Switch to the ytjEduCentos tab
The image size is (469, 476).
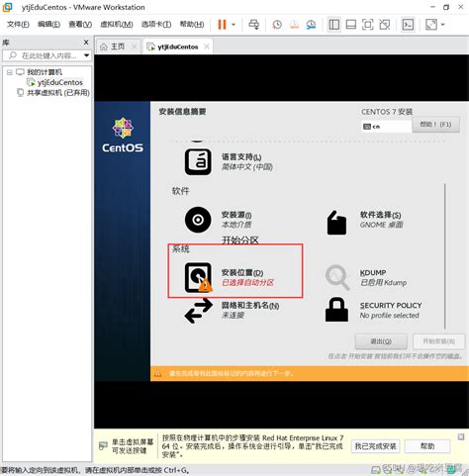pyautogui.click(x=178, y=47)
